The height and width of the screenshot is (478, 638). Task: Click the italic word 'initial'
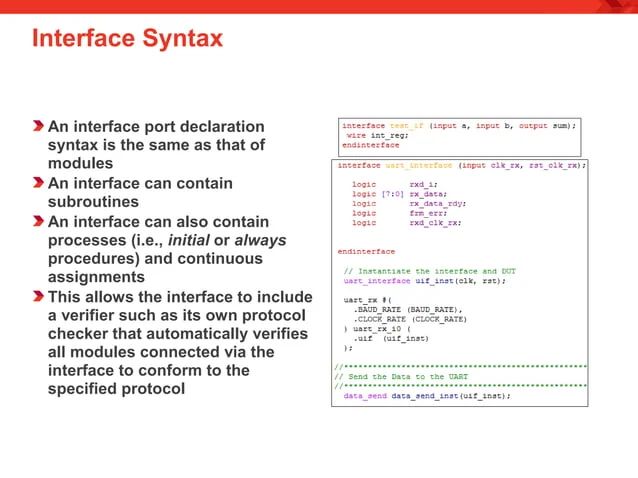(x=189, y=240)
